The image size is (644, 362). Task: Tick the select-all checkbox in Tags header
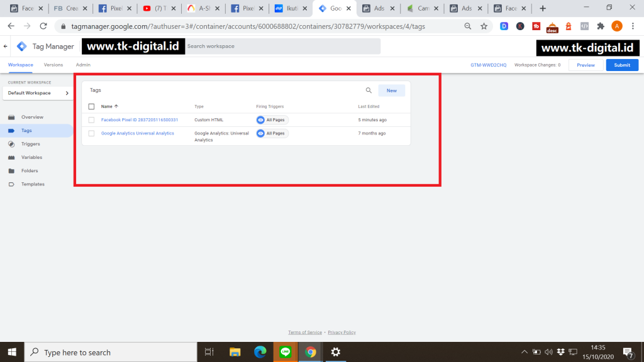(91, 107)
